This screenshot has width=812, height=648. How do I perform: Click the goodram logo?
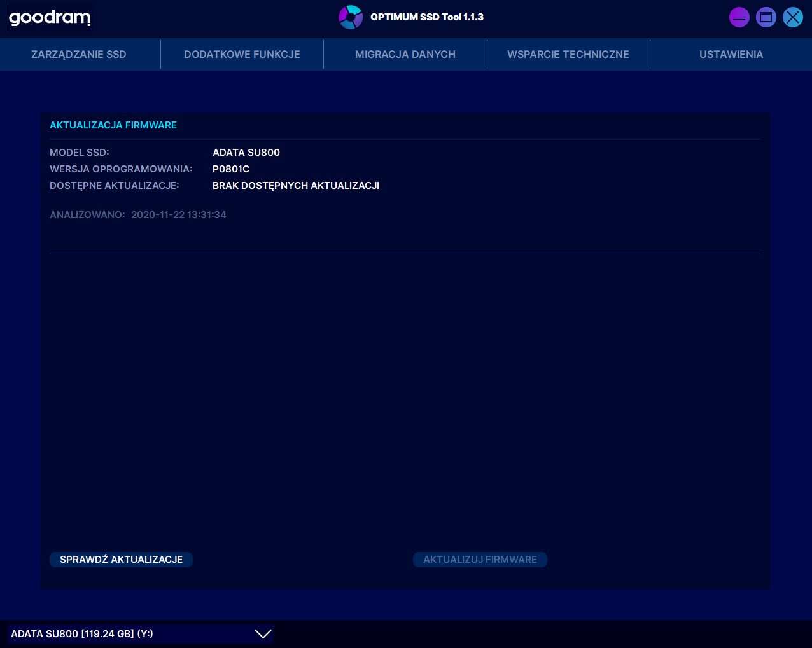point(50,17)
